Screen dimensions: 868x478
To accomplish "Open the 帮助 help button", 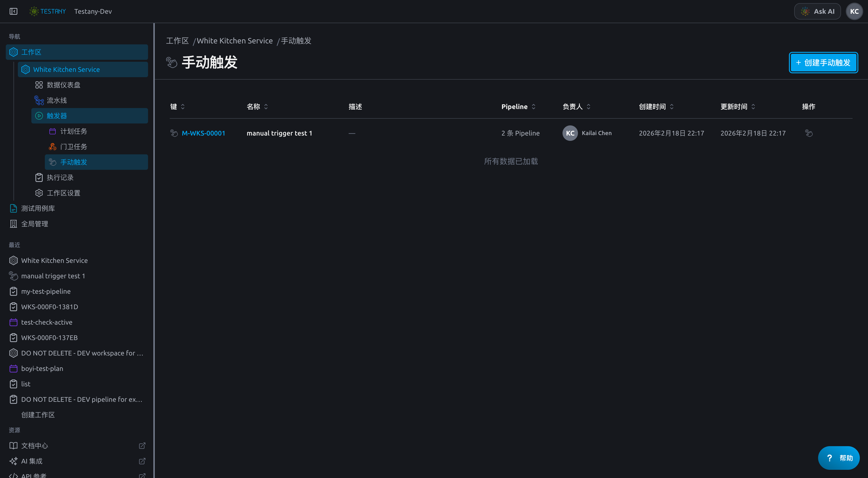I will [x=838, y=458].
